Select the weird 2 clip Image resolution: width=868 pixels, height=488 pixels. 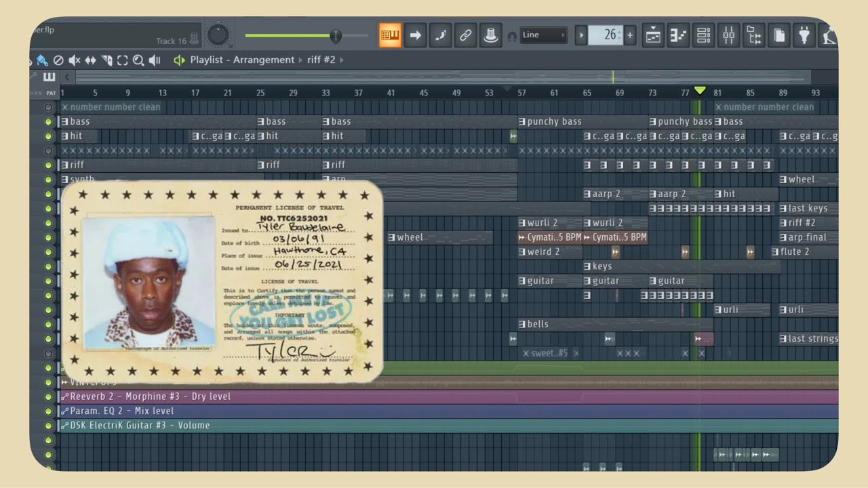click(550, 252)
